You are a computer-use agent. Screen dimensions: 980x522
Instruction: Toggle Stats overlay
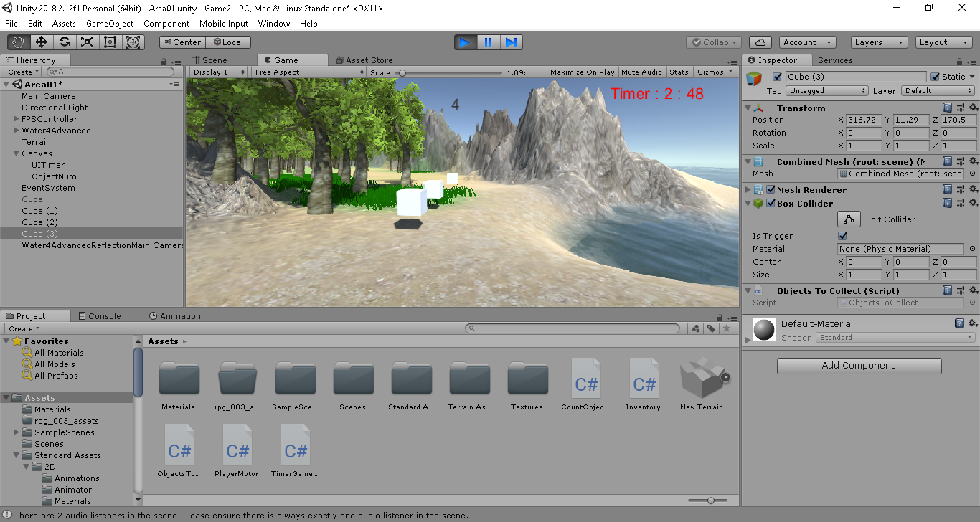pyautogui.click(x=679, y=72)
